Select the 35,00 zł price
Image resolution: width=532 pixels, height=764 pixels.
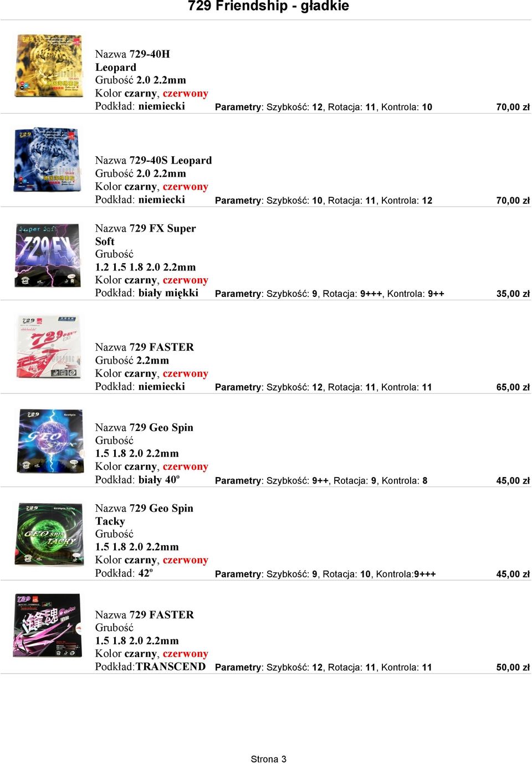tap(513, 294)
